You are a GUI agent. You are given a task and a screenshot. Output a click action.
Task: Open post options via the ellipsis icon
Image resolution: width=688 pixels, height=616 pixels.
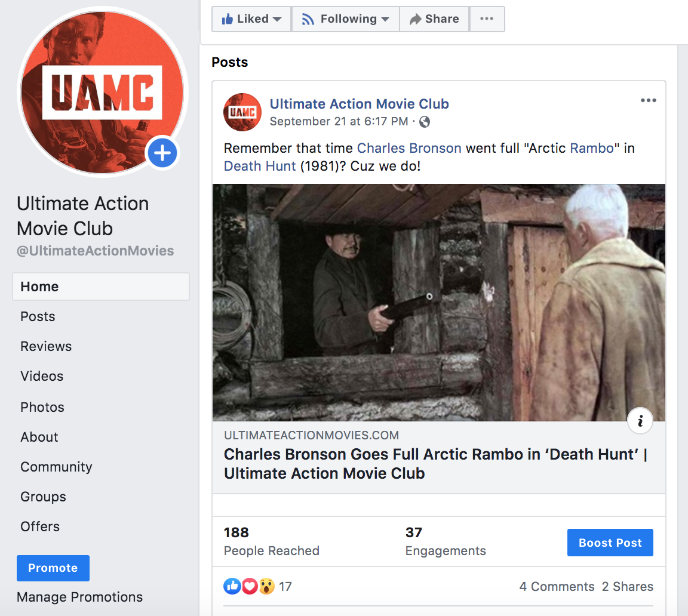tap(648, 100)
